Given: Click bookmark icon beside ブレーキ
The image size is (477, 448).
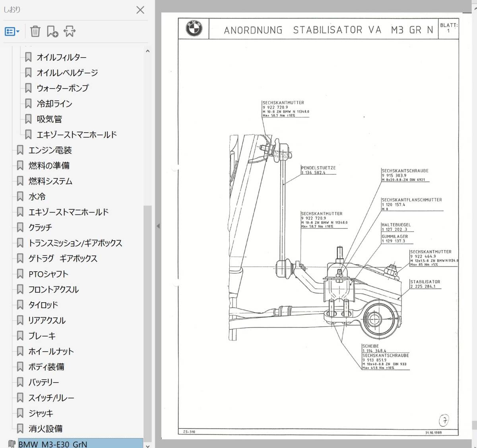Looking at the screenshot, I should click(x=20, y=336).
